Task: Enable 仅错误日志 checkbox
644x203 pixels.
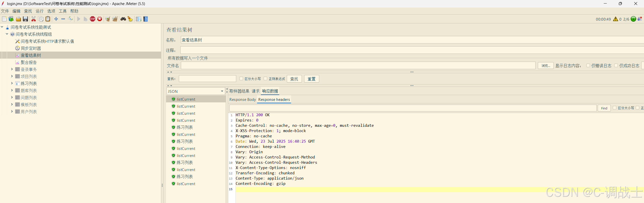Action: 588,65
